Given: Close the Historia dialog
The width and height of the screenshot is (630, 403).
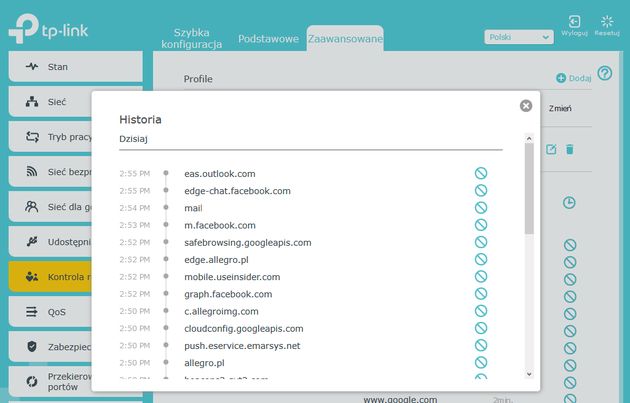Looking at the screenshot, I should click(x=526, y=106).
